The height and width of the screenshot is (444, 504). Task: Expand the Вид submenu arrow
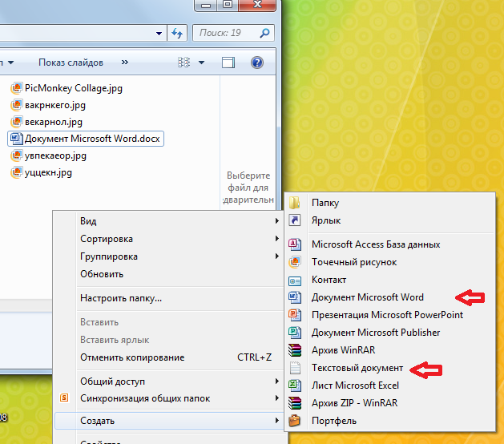[x=276, y=221]
